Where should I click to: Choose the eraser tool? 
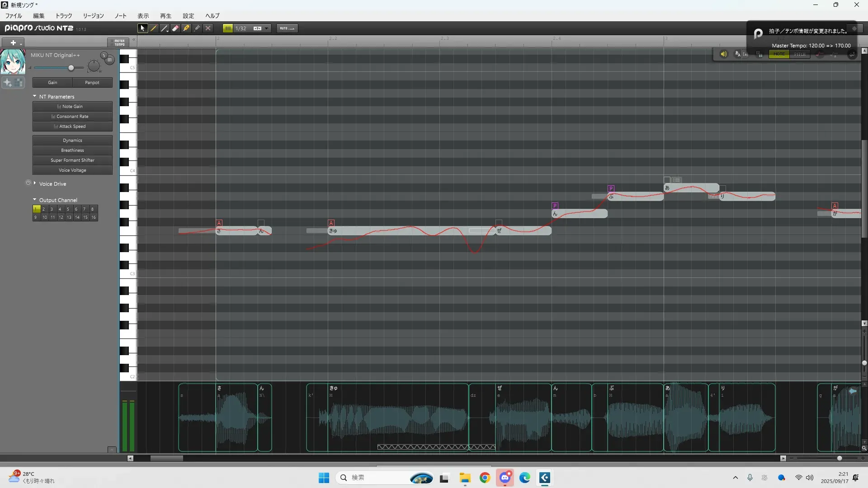(175, 28)
